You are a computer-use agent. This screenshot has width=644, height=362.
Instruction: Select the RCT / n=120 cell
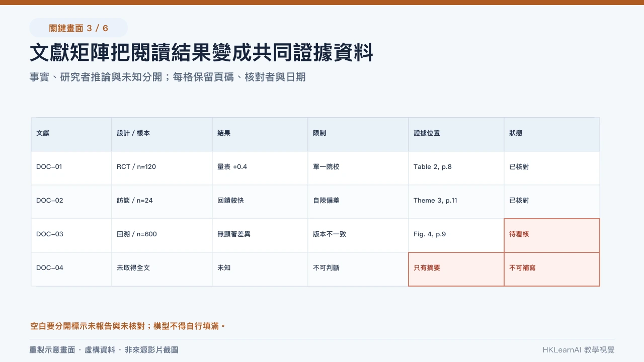(x=162, y=167)
